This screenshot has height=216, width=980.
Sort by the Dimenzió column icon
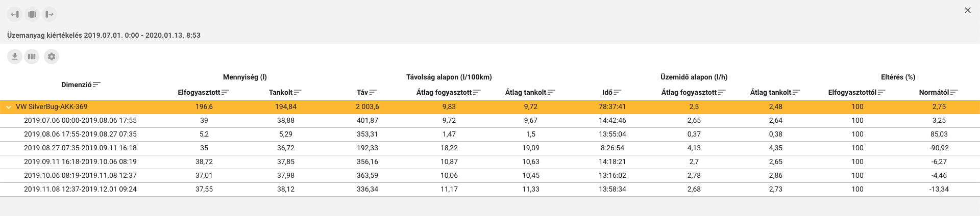click(96, 85)
